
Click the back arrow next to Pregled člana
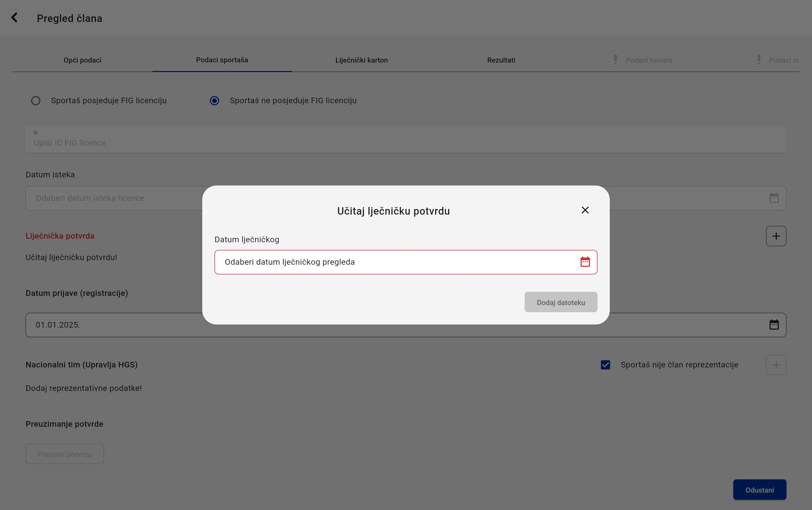click(x=15, y=18)
